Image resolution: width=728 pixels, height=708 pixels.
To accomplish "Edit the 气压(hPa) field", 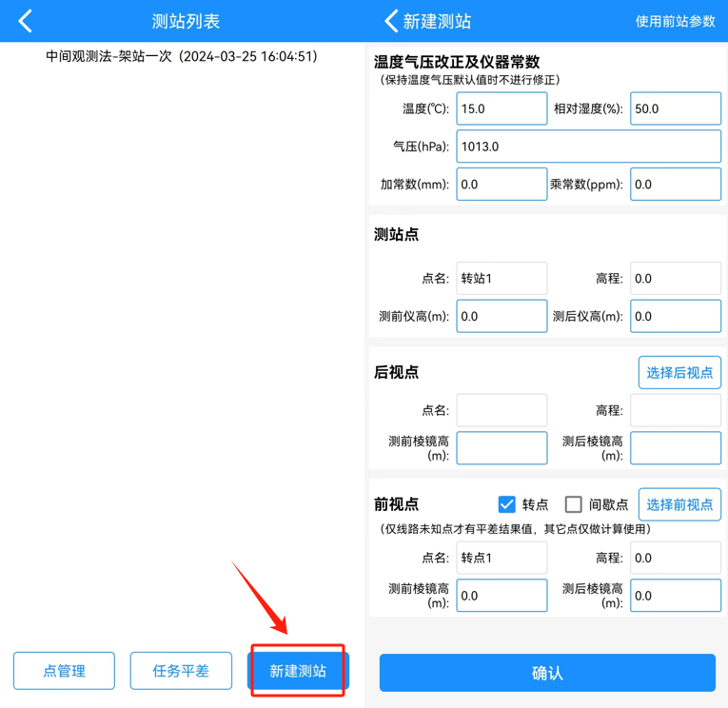I will (x=588, y=147).
